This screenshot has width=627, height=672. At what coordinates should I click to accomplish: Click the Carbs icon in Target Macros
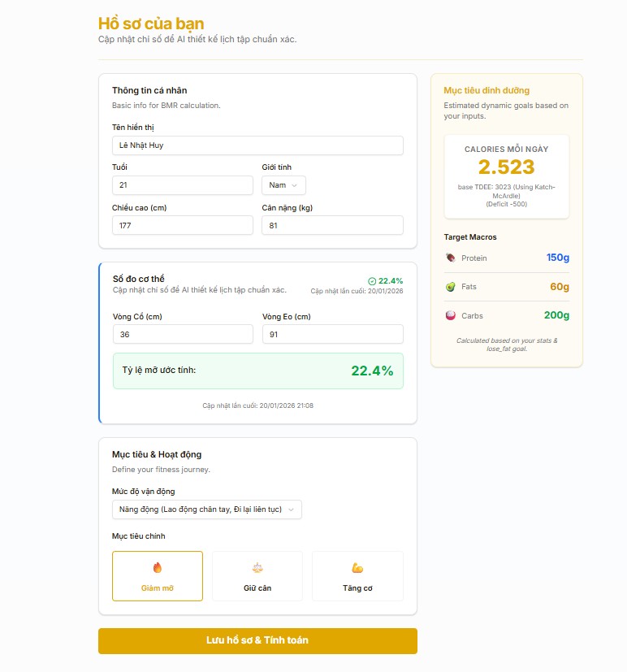point(451,315)
